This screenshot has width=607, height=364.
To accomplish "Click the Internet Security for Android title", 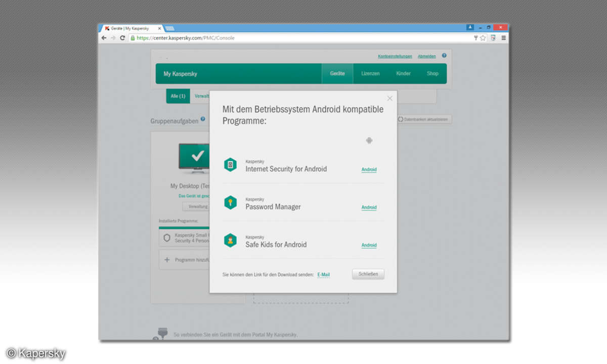I will (x=286, y=169).
